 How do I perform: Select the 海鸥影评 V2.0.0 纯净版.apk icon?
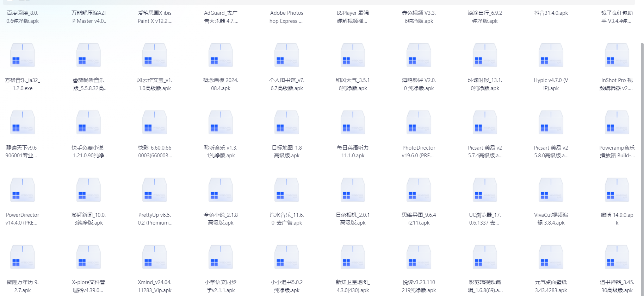pos(419,55)
